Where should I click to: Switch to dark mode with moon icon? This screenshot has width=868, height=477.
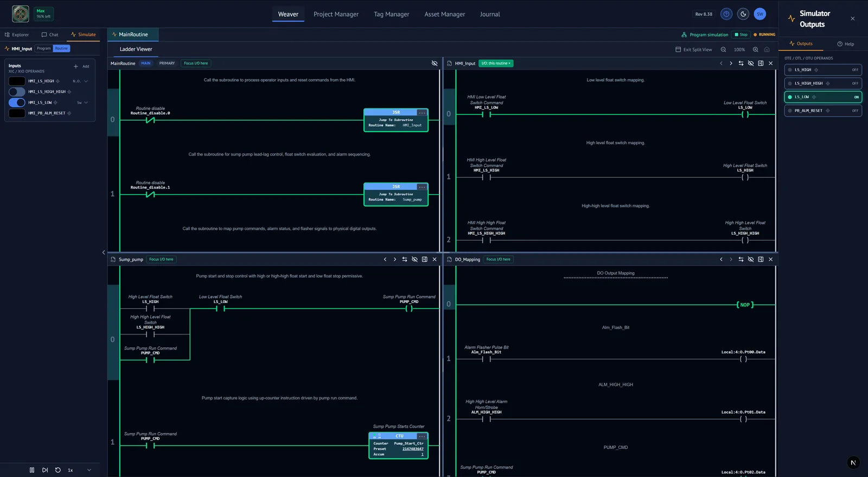[x=743, y=14]
